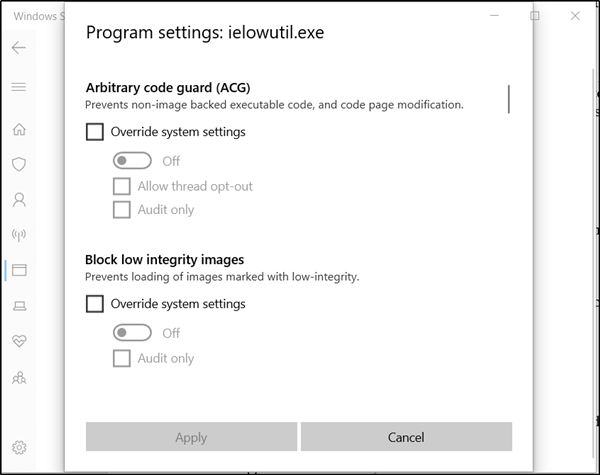600x475 pixels.
Task: Open Device security laptop icon
Action: coord(19,305)
